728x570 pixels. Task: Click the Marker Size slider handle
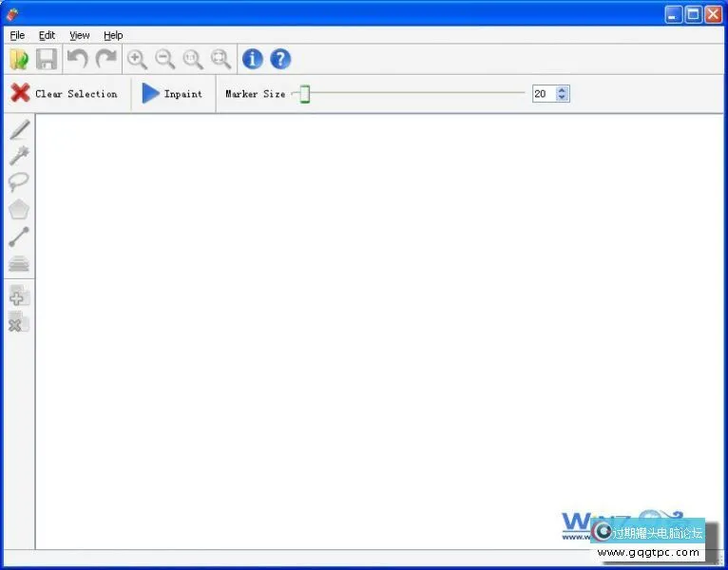[304, 94]
